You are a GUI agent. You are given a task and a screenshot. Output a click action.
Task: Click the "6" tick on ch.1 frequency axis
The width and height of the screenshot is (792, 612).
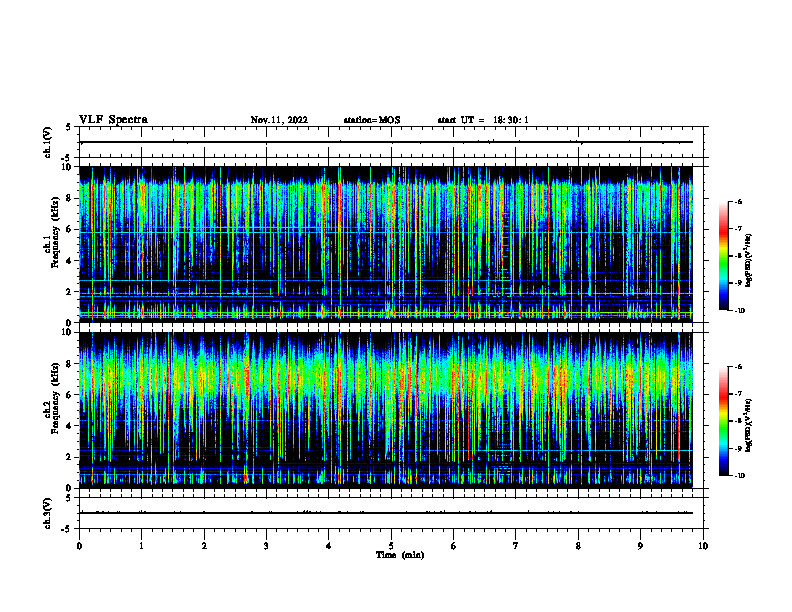70,229
